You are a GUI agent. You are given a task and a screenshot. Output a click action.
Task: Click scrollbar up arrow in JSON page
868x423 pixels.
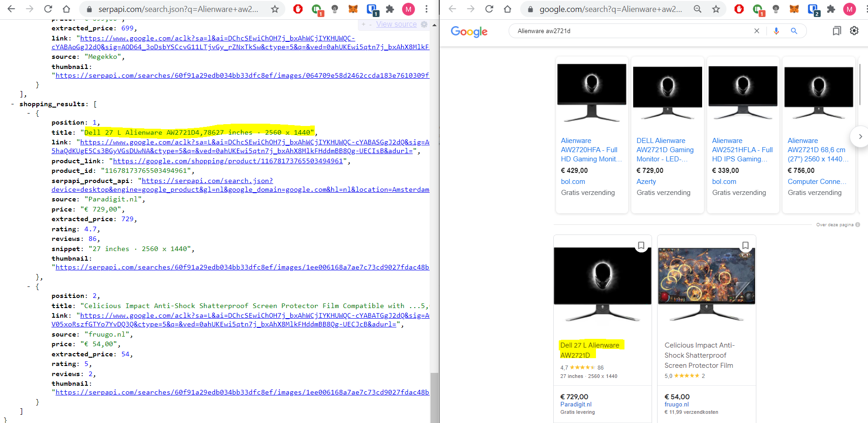(434, 24)
